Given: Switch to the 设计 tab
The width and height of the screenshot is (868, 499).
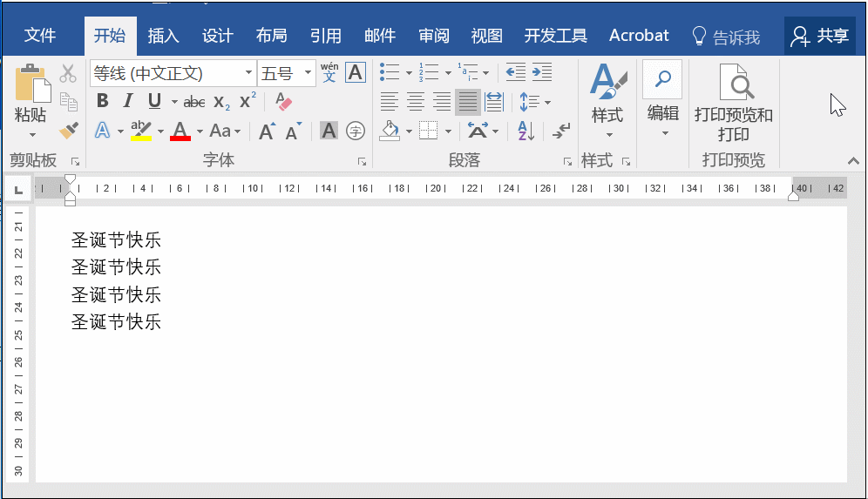Looking at the screenshot, I should (x=218, y=36).
